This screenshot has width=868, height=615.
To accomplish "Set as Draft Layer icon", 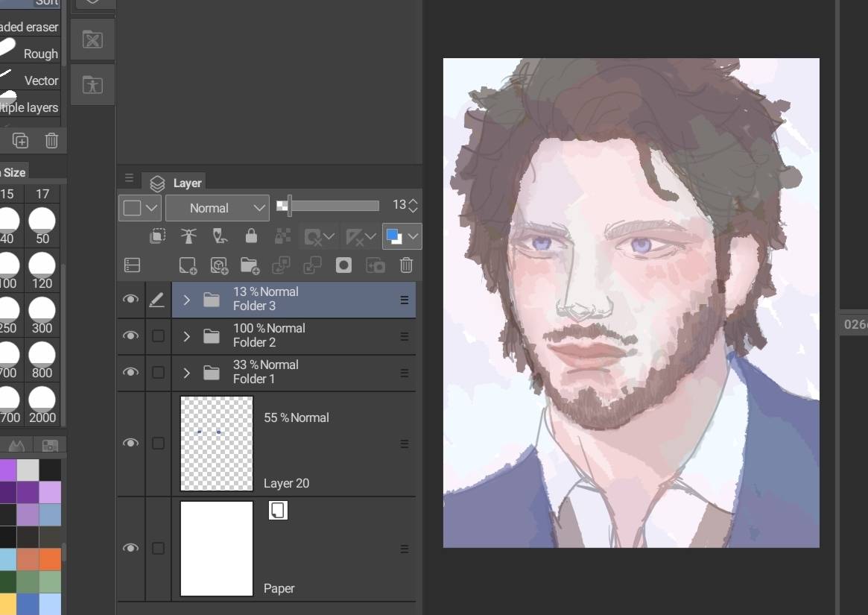I will pos(220,236).
